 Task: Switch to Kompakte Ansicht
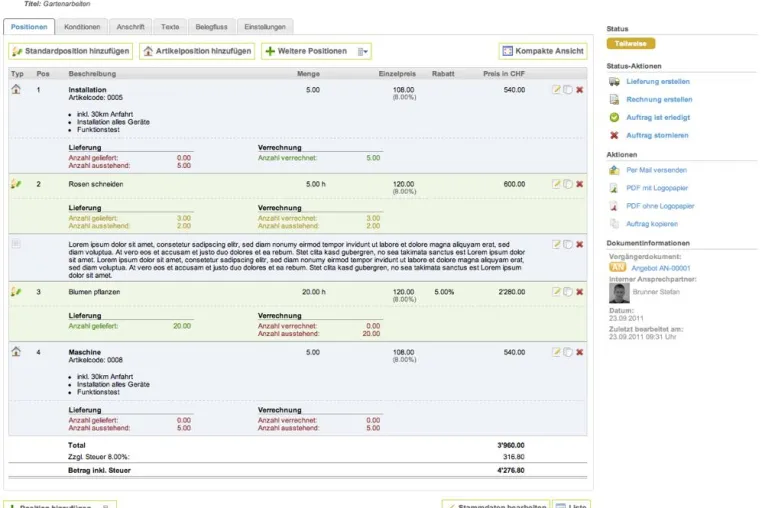(543, 51)
